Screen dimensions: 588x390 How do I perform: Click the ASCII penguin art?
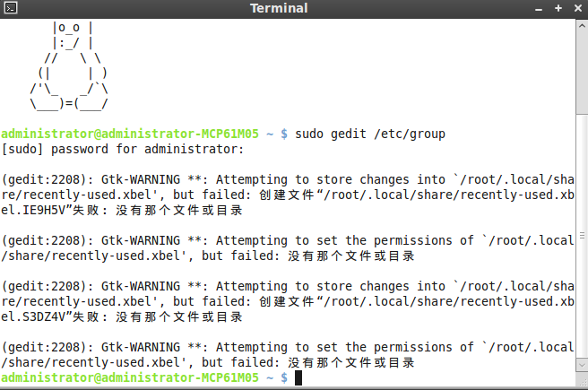(69, 66)
